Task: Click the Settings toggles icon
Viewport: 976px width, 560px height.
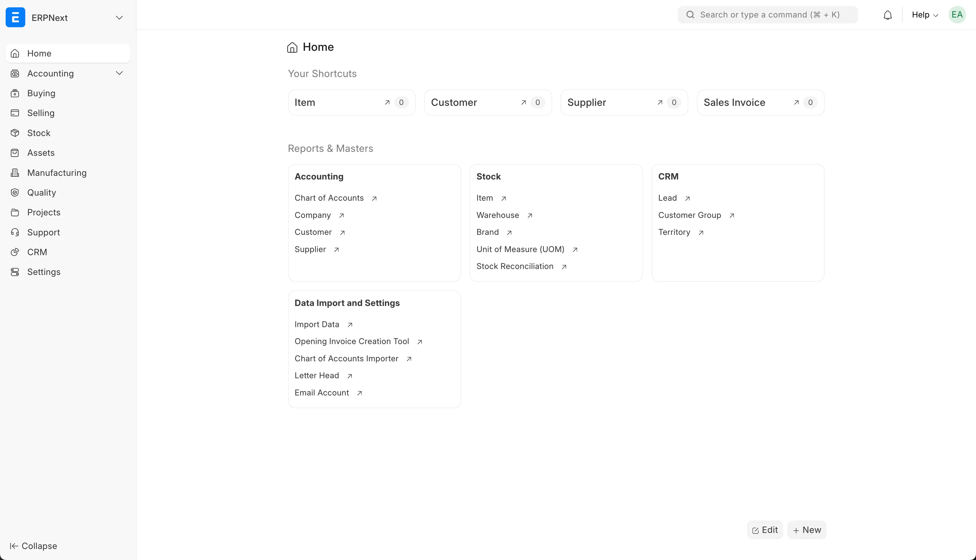Action: pyautogui.click(x=15, y=272)
